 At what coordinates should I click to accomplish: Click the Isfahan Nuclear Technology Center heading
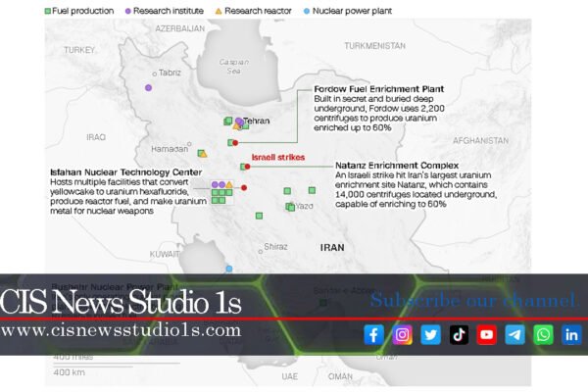pyautogui.click(x=126, y=172)
